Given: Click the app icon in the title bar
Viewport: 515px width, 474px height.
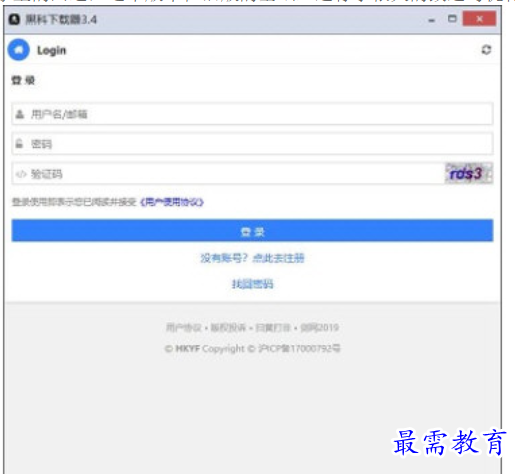Looking at the screenshot, I should pyautogui.click(x=14, y=19).
